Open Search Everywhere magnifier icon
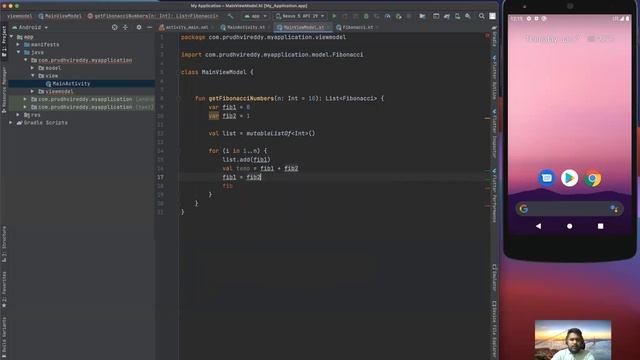Viewport: 640px width, 360px height. pyautogui.click(x=482, y=16)
